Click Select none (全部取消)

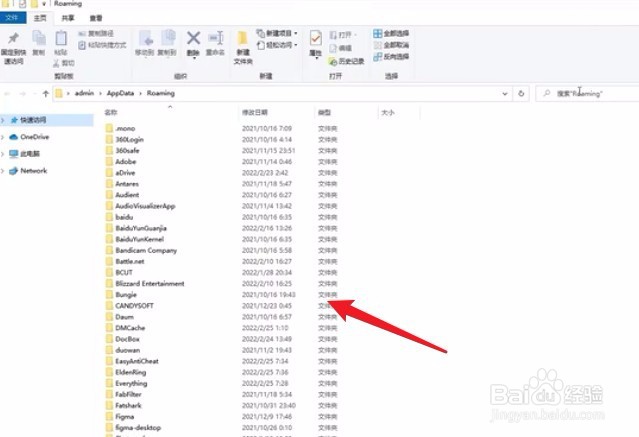(391, 45)
